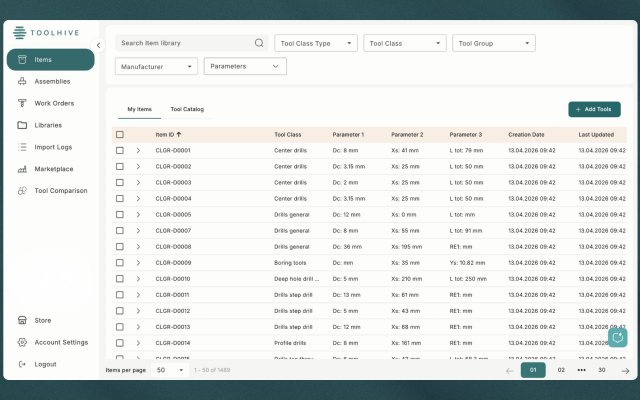Click the Logout icon

point(22,364)
